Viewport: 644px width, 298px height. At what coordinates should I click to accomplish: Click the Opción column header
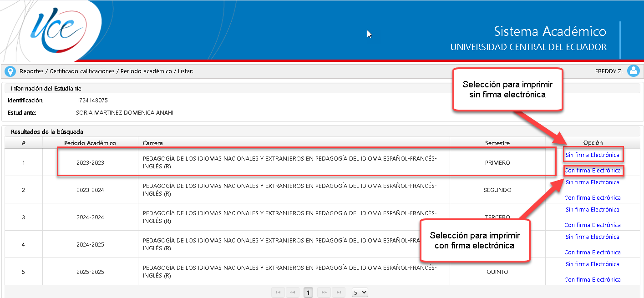coord(593,143)
